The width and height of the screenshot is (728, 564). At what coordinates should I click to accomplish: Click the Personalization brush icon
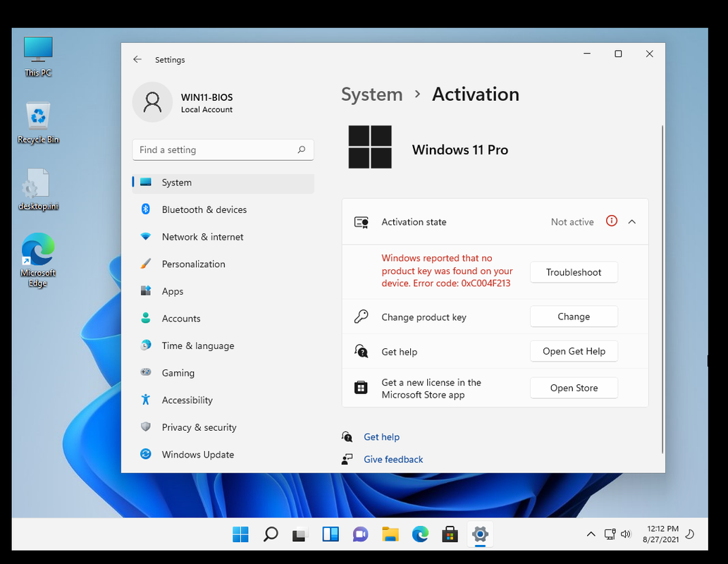click(145, 264)
